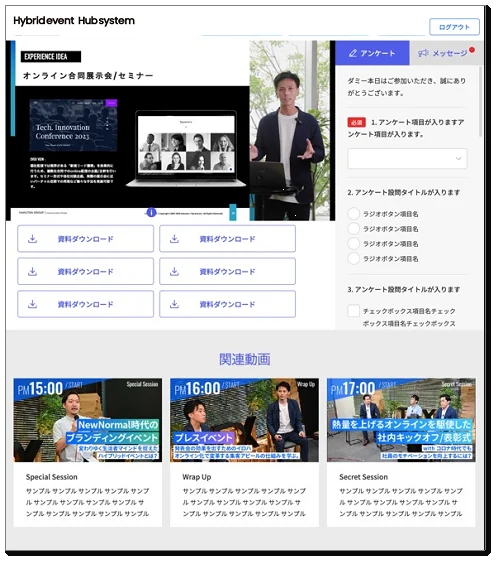The width and height of the screenshot is (496, 561).
Task: Click the survey panel's vertical scrollbar
Action: point(480,101)
